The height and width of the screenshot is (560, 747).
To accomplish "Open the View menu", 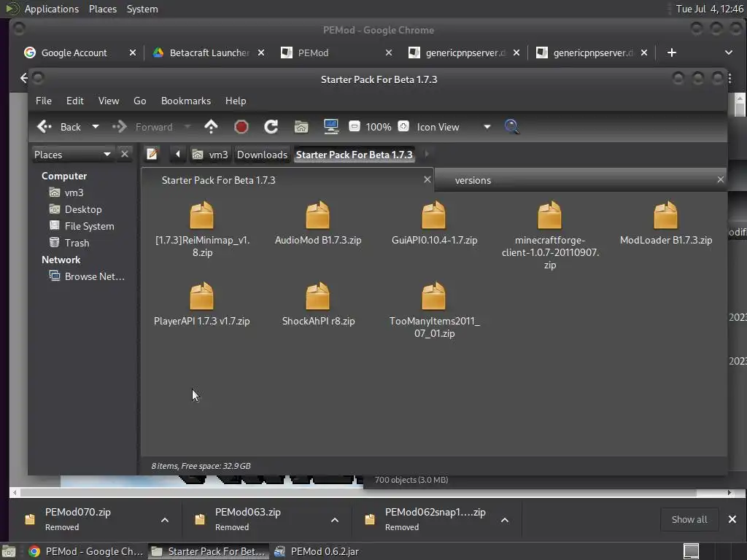I will [x=109, y=101].
